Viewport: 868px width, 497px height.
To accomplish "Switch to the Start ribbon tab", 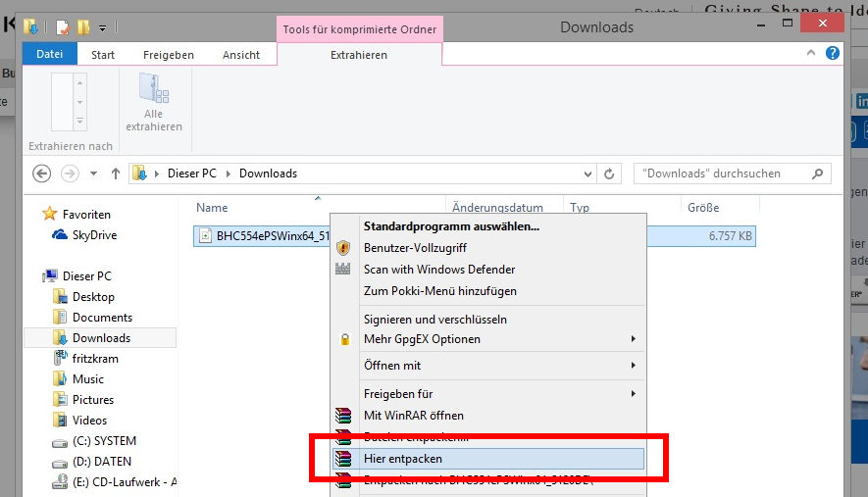I will click(x=103, y=55).
